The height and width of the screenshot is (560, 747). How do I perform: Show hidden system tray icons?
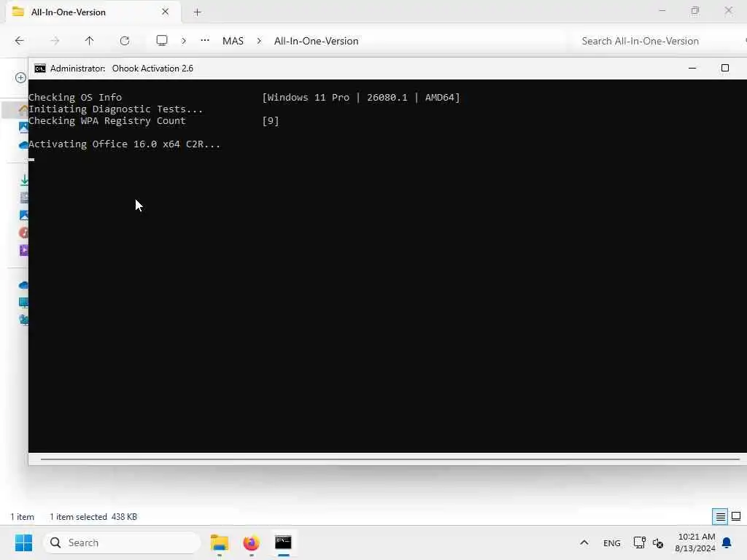pos(584,542)
